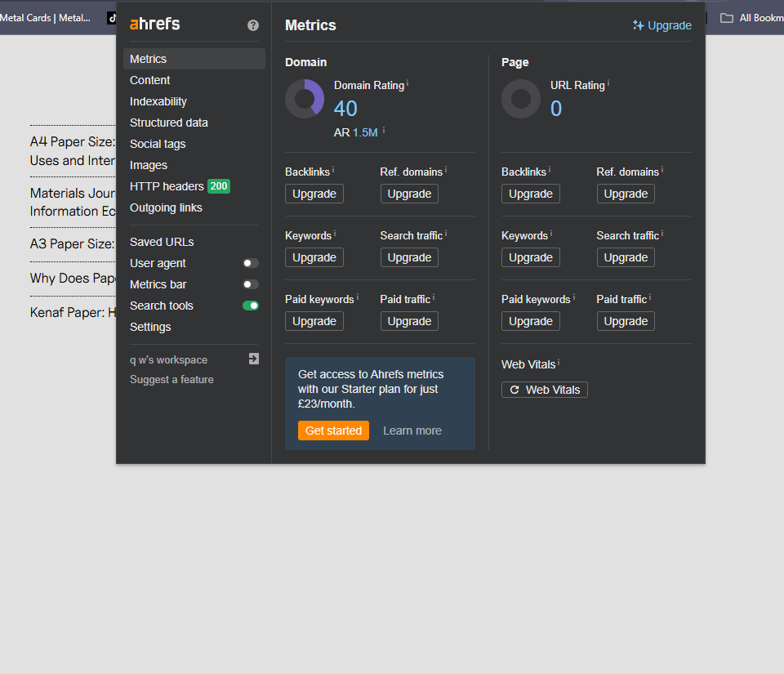
Task: Open Outgoing links section
Action: pos(166,208)
